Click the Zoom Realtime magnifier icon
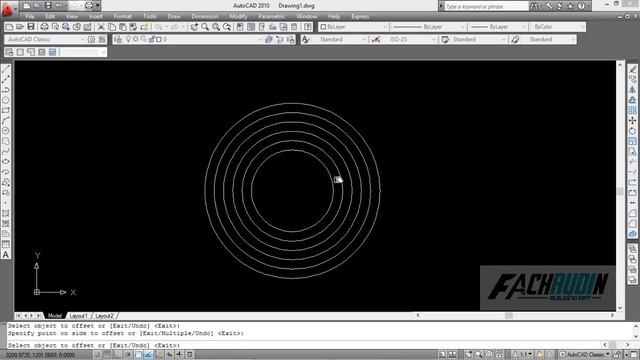The height and width of the screenshot is (360, 640). [x=205, y=27]
